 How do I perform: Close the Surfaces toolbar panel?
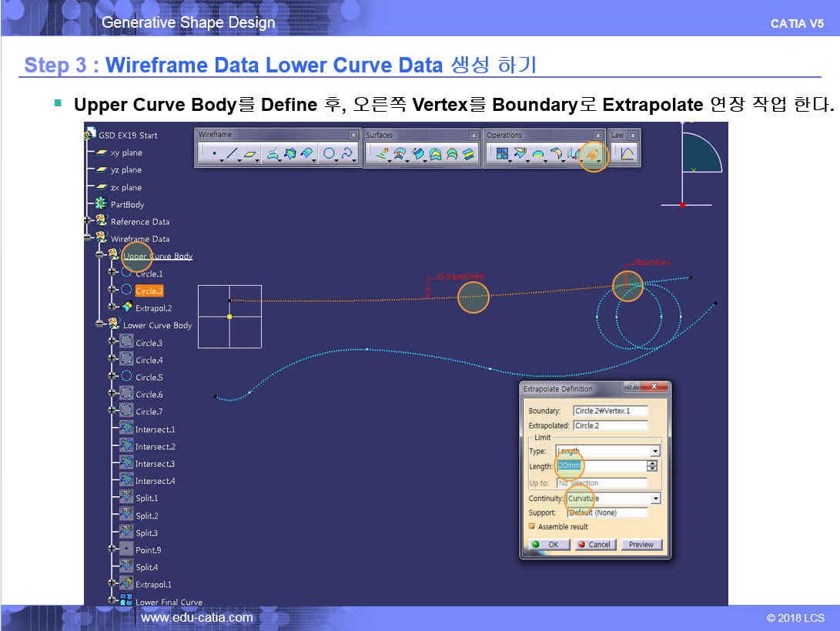[475, 136]
